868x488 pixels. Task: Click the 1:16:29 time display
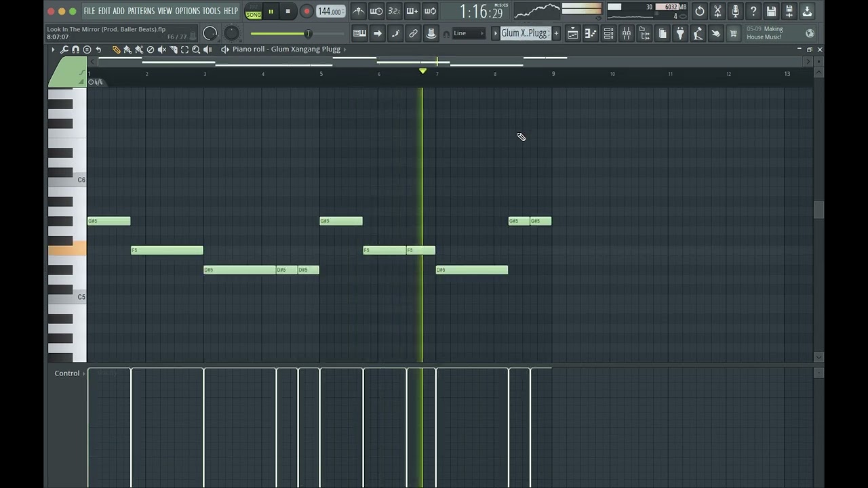pyautogui.click(x=481, y=12)
